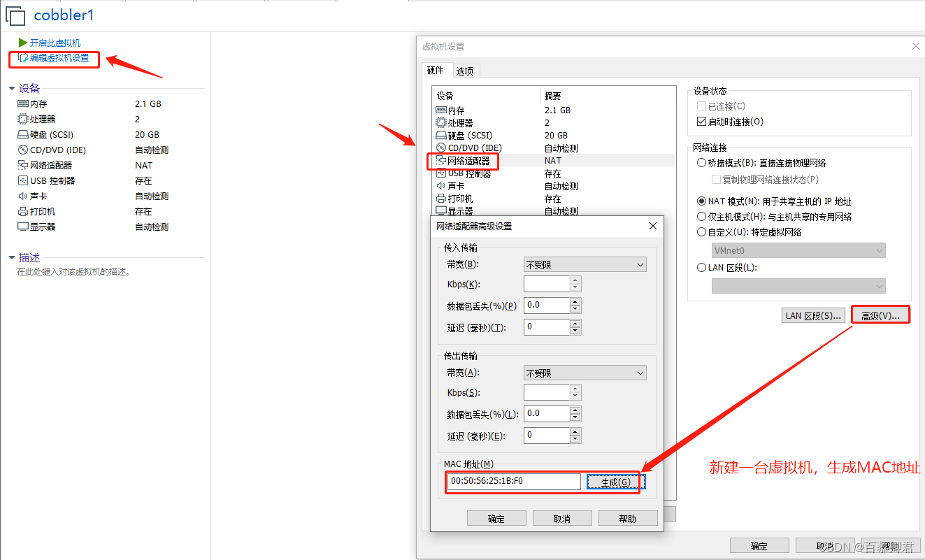Open incoming 带宽(B) dropdown
Screen dimensions: 925x560
tap(585, 264)
